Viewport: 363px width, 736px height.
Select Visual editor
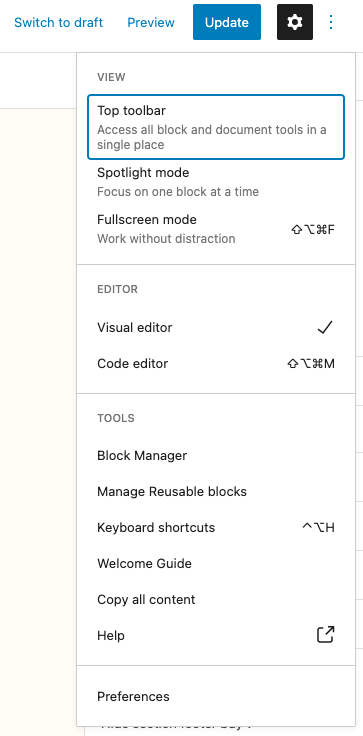point(216,327)
